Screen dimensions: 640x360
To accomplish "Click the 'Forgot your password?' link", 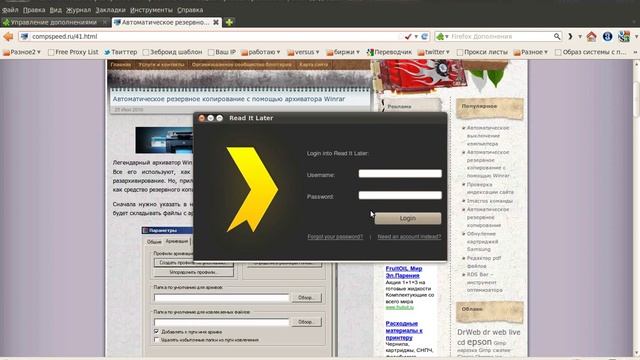I will [335, 237].
